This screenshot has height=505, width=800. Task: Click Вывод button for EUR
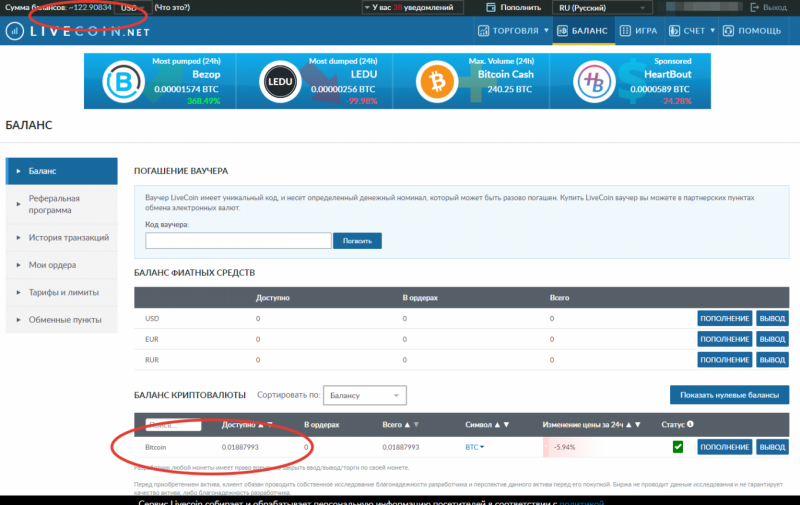(772, 339)
